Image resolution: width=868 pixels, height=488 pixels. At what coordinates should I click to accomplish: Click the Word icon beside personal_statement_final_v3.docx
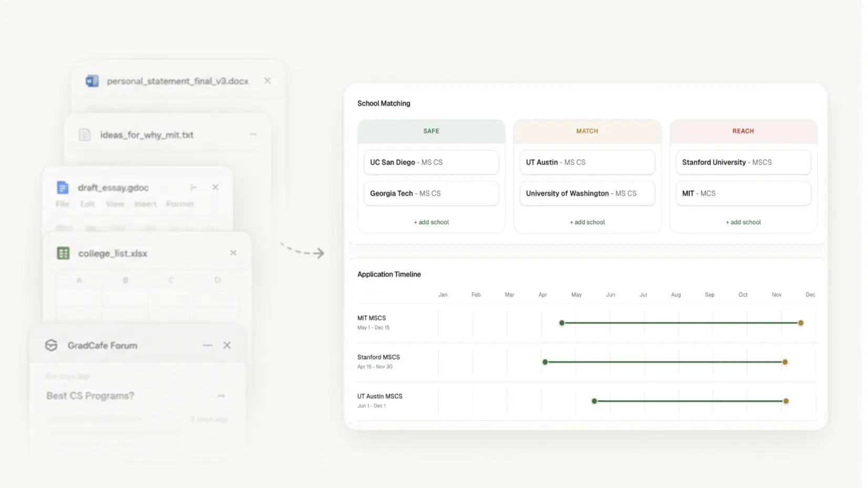92,81
